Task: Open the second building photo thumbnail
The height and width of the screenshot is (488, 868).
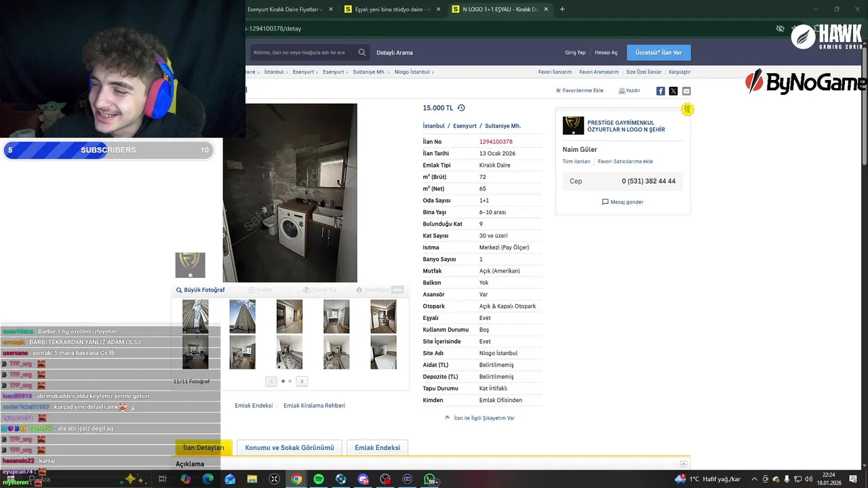Action: [242, 317]
